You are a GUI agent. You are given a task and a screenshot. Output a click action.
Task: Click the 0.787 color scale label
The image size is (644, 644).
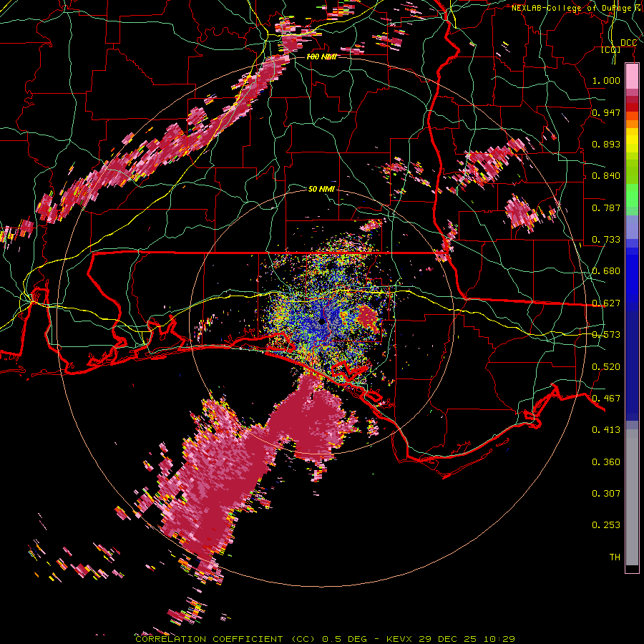point(606,208)
